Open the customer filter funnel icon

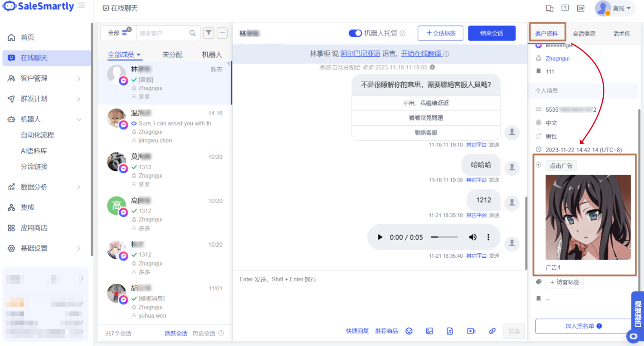point(209,33)
